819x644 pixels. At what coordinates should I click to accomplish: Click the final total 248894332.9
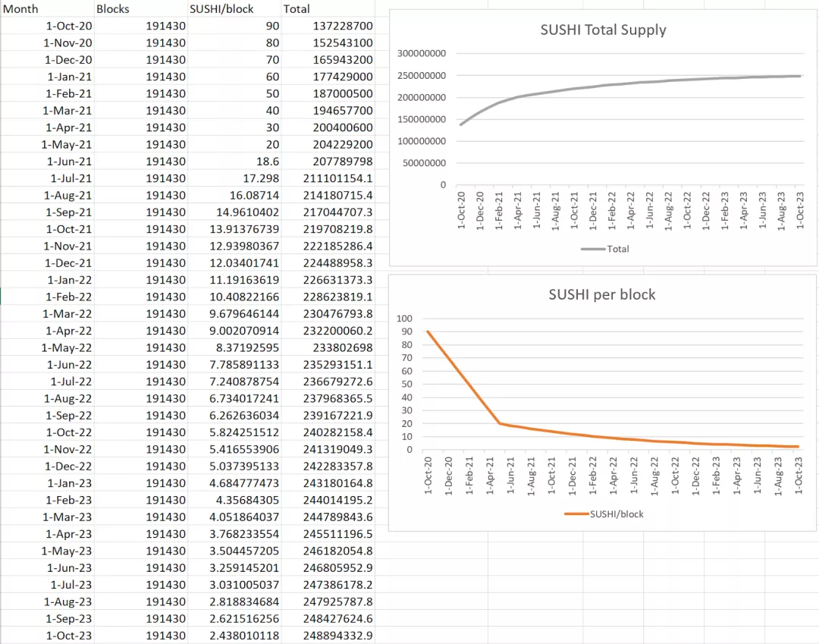[x=328, y=636]
